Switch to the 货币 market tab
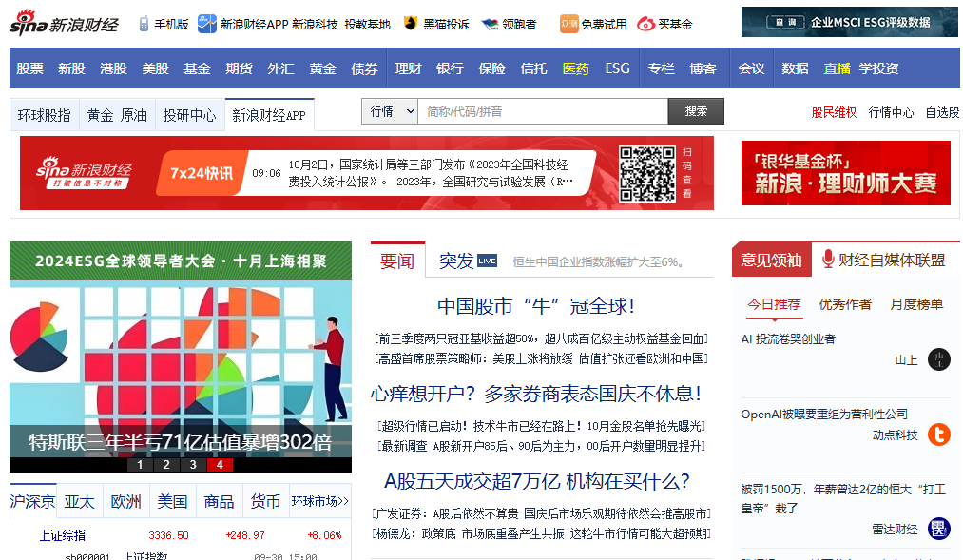Image resolution: width=963 pixels, height=560 pixels. pyautogui.click(x=266, y=502)
